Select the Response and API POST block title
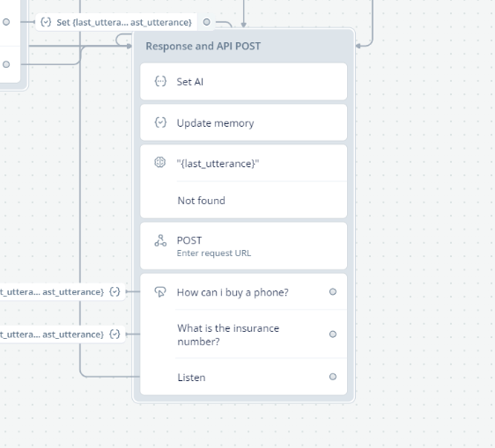This screenshot has height=448, width=495. [203, 46]
